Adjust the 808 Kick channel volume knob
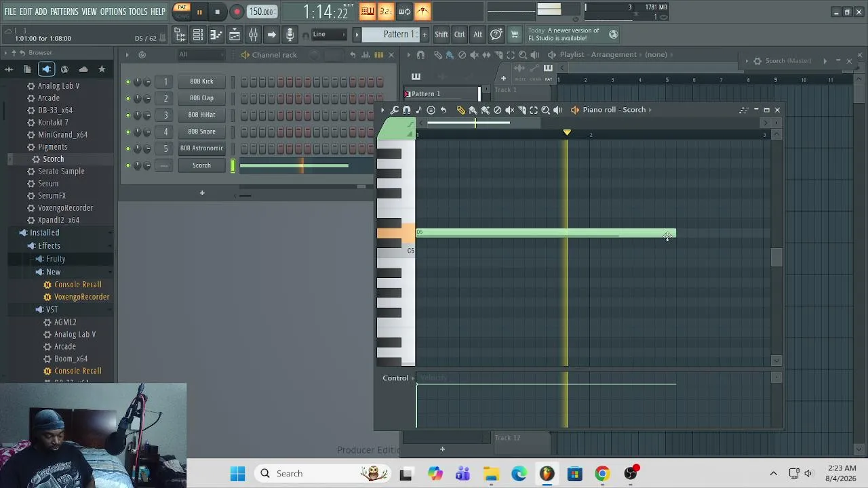The image size is (868, 488). click(x=148, y=81)
